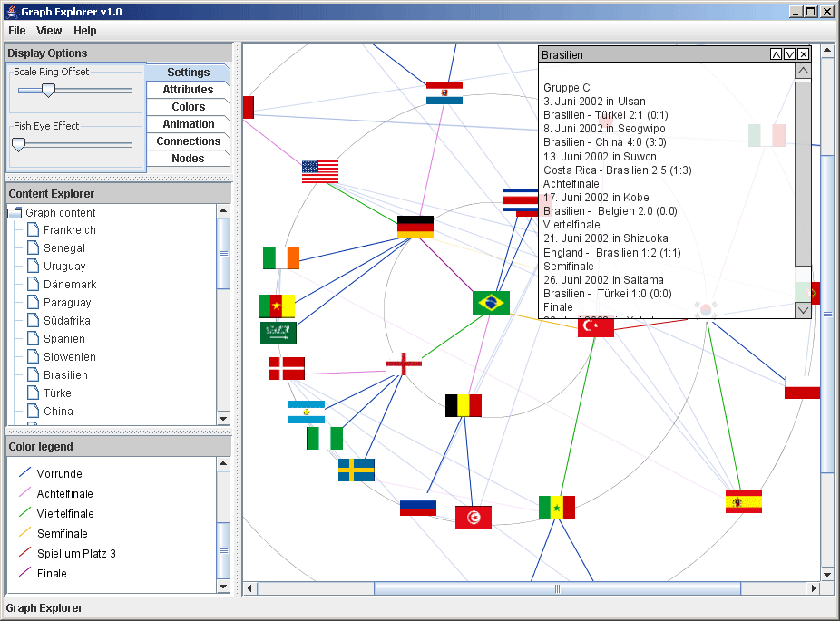Select the Turkey flag node
Image resolution: width=840 pixels, height=621 pixels.
595,326
